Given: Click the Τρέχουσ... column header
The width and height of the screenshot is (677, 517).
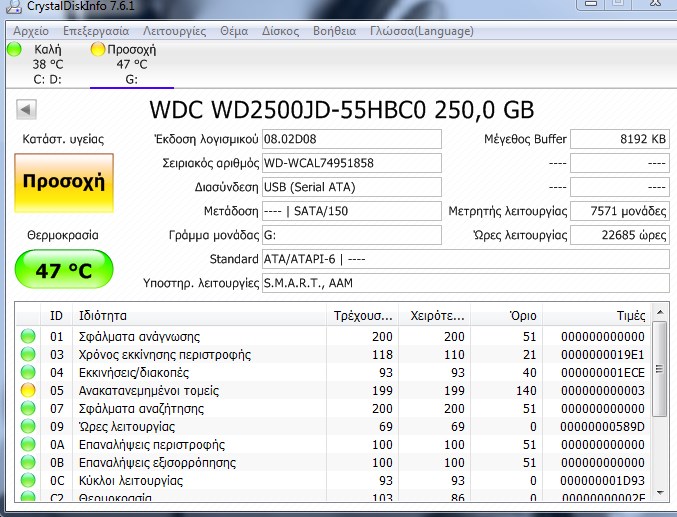Looking at the screenshot, I should click(362, 316).
